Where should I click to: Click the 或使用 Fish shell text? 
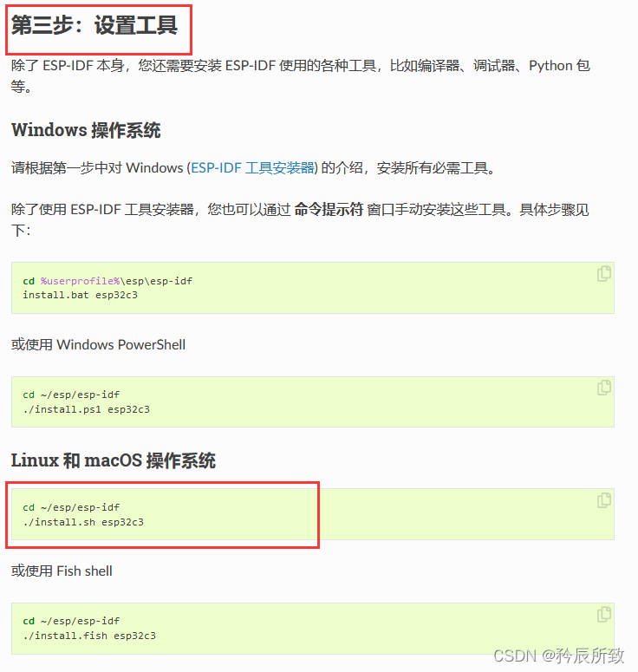coord(62,571)
